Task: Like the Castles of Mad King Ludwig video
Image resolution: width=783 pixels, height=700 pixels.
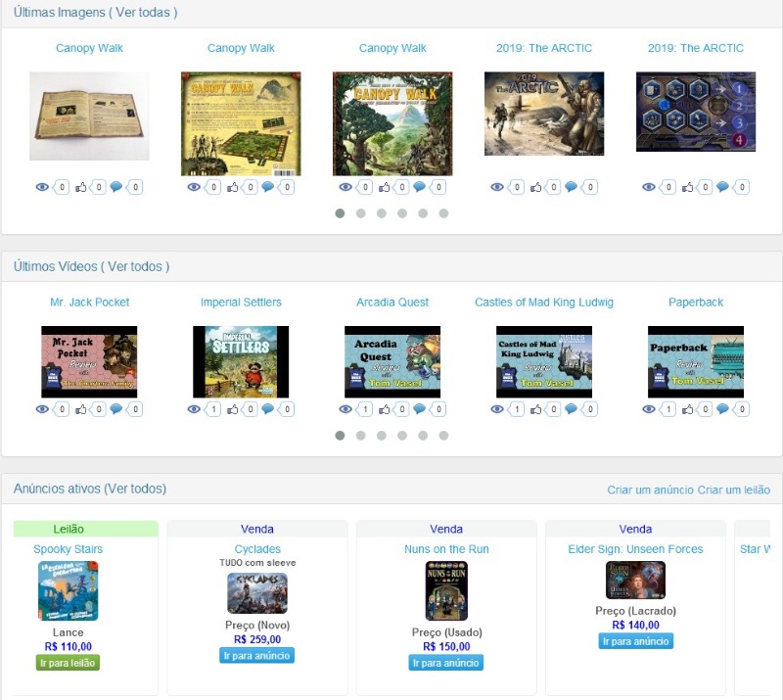Action: coord(536,409)
